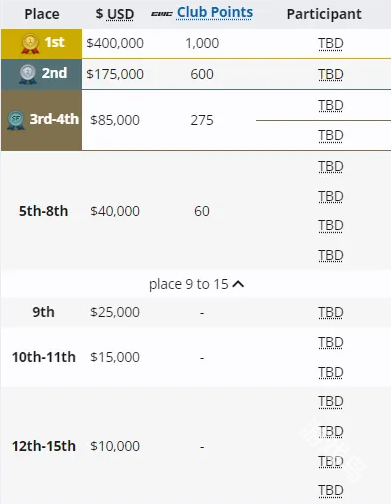Screen dimensions: 391x504
Task: Click the EWC logo next to Club Points
Action: pos(162,14)
